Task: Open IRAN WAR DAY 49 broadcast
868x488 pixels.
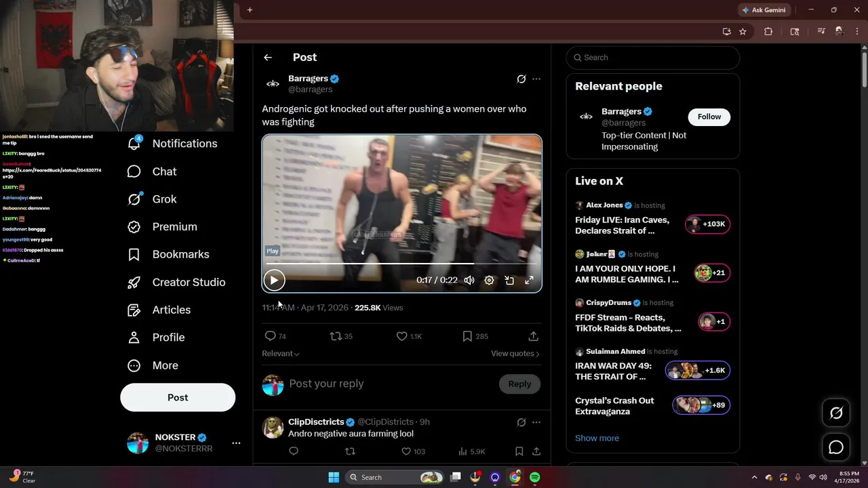Action: point(652,365)
